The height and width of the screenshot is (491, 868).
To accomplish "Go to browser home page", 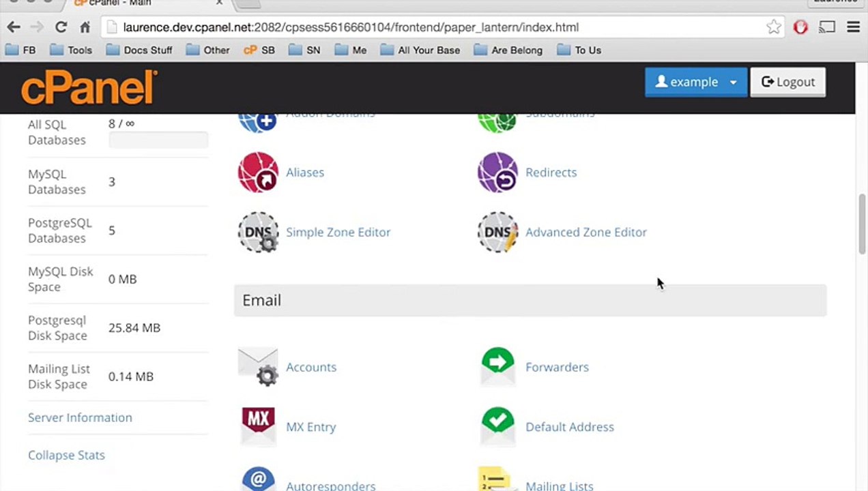I will coord(85,27).
